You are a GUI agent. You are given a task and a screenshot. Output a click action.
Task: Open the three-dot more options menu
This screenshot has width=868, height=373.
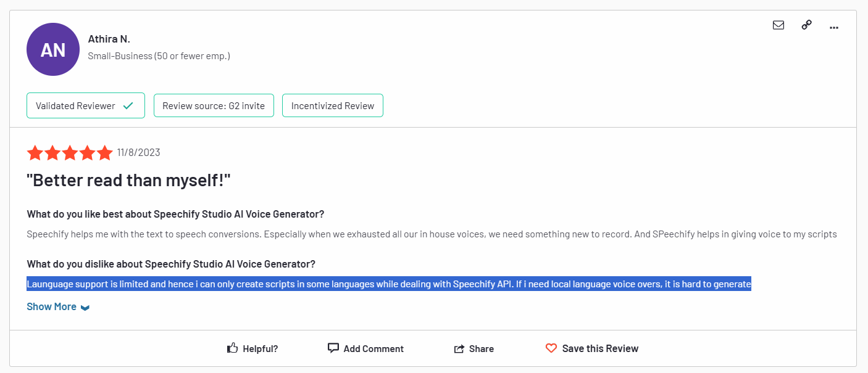[834, 27]
